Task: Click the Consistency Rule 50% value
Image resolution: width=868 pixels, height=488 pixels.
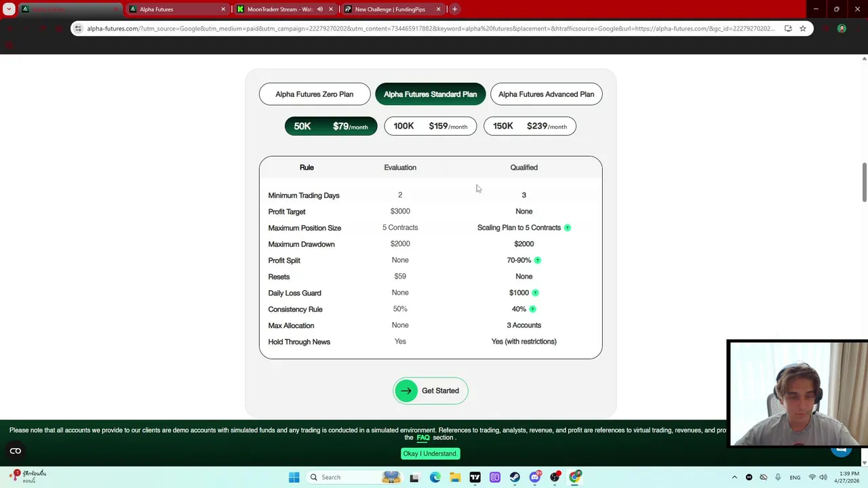Action: tap(400, 309)
